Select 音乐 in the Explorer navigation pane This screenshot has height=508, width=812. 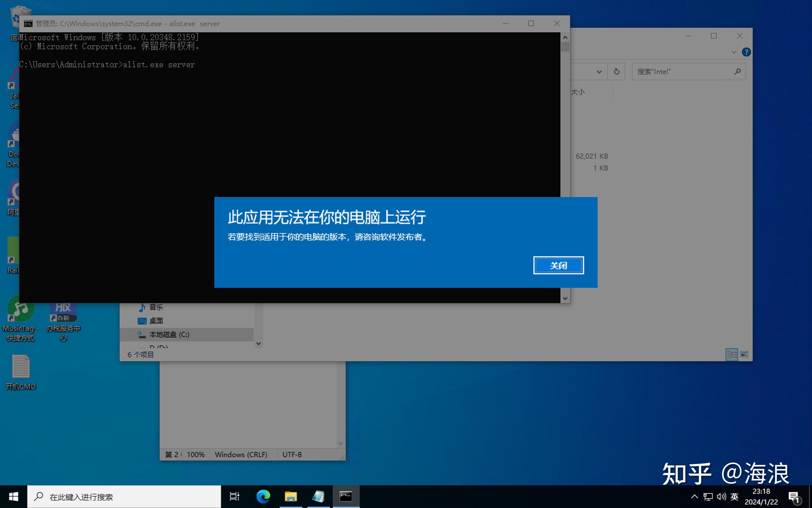pos(156,307)
